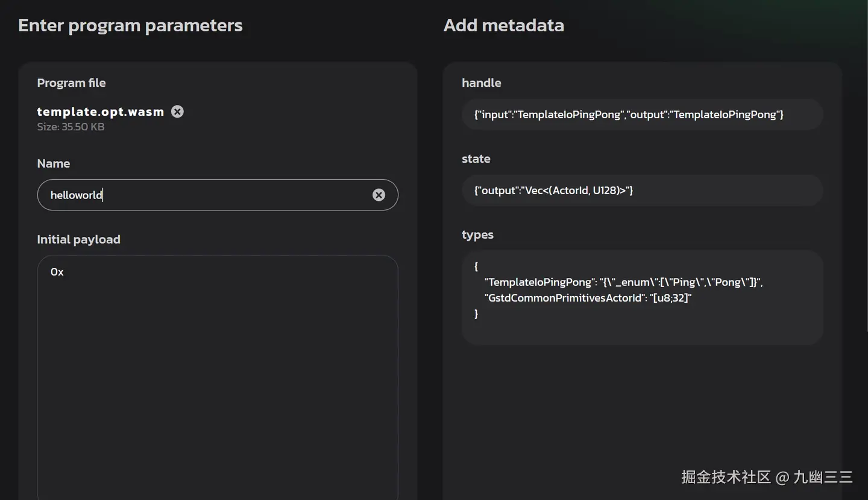Click the GstdCommonPrimitivesActorId line in types
Viewport: 868px width, 500px height.
[x=588, y=298]
